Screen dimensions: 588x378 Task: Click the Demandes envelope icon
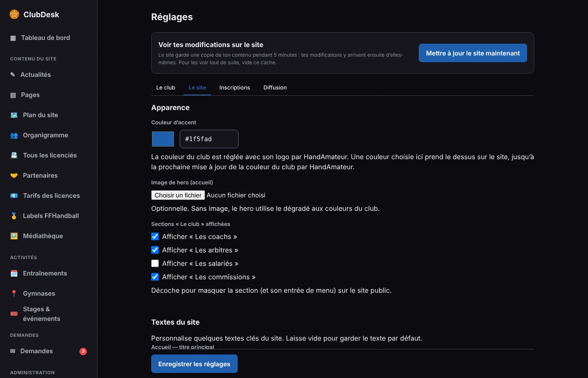pos(13,351)
